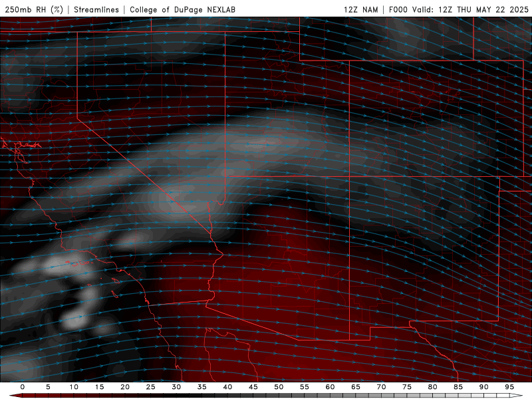The width and height of the screenshot is (532, 399).
Task: Click the 10 label on color scale
Action: 74,387
